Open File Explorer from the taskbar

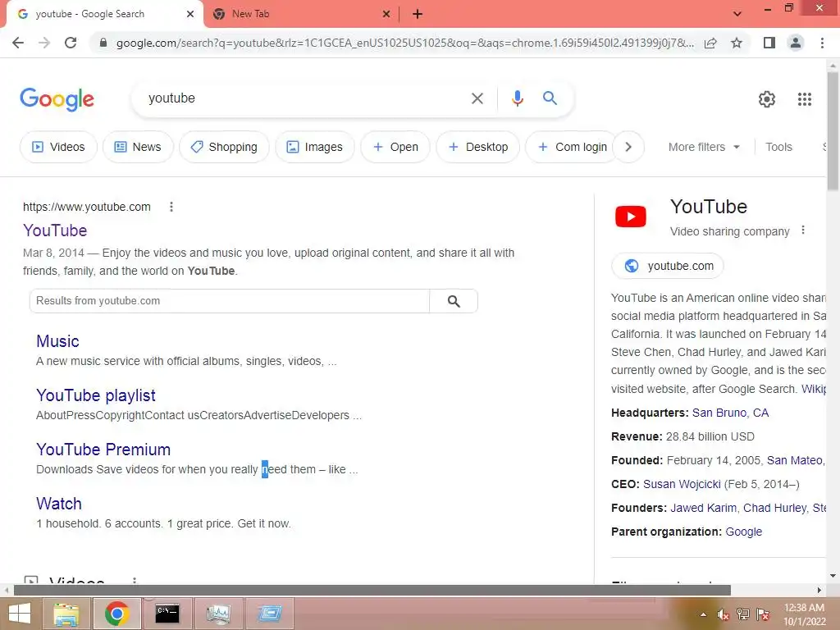point(66,614)
